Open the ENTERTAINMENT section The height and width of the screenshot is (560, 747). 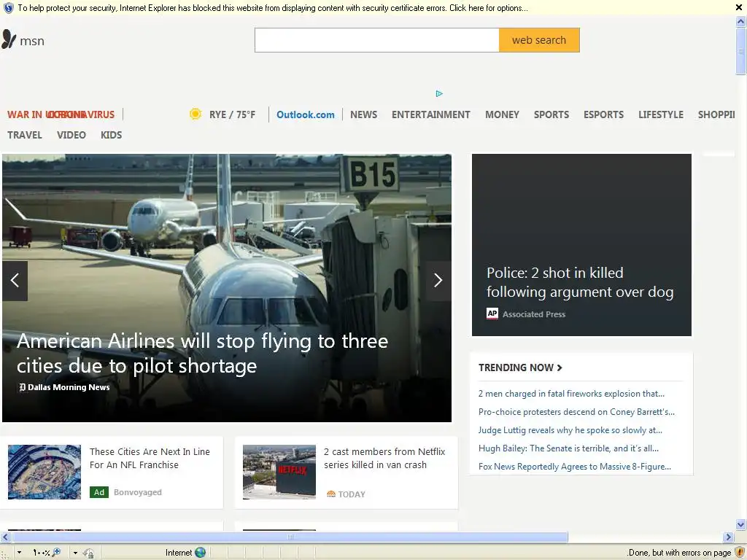pos(430,114)
